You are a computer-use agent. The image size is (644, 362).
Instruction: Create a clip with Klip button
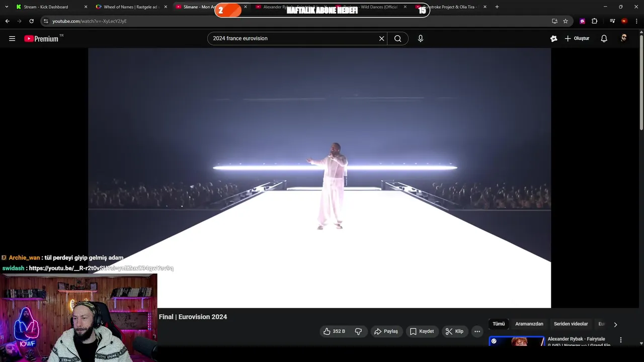pos(454,331)
